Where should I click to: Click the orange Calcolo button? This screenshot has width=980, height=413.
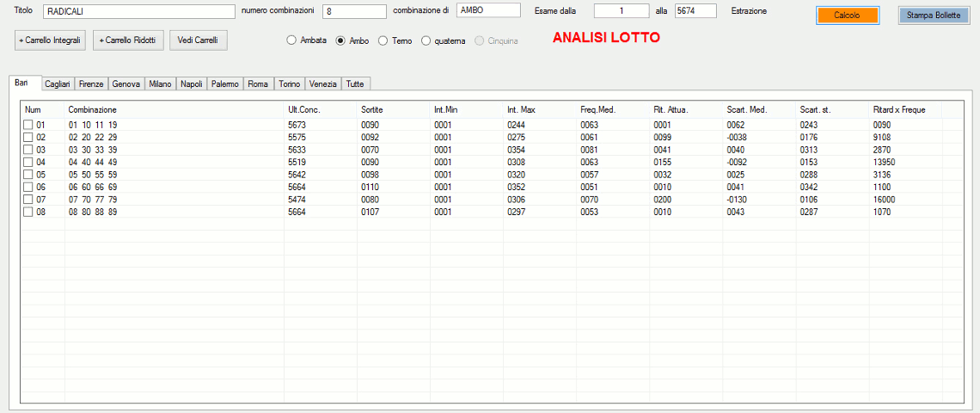[x=847, y=15]
